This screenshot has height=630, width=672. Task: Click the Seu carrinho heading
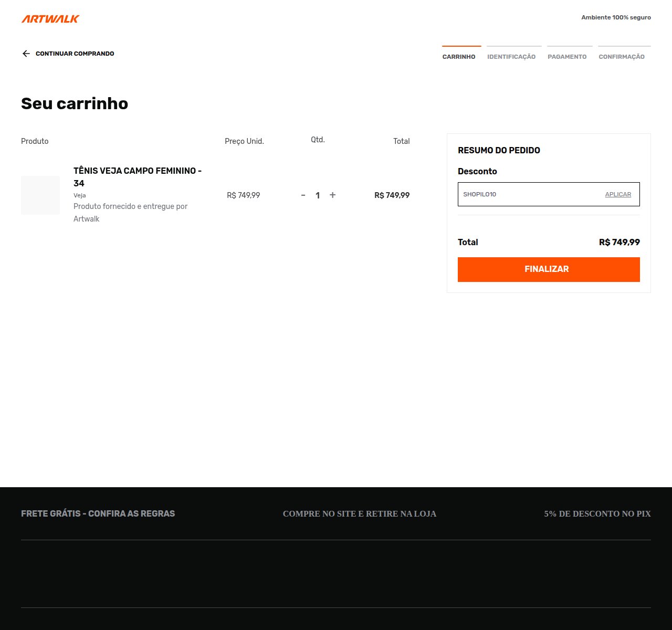tap(75, 103)
